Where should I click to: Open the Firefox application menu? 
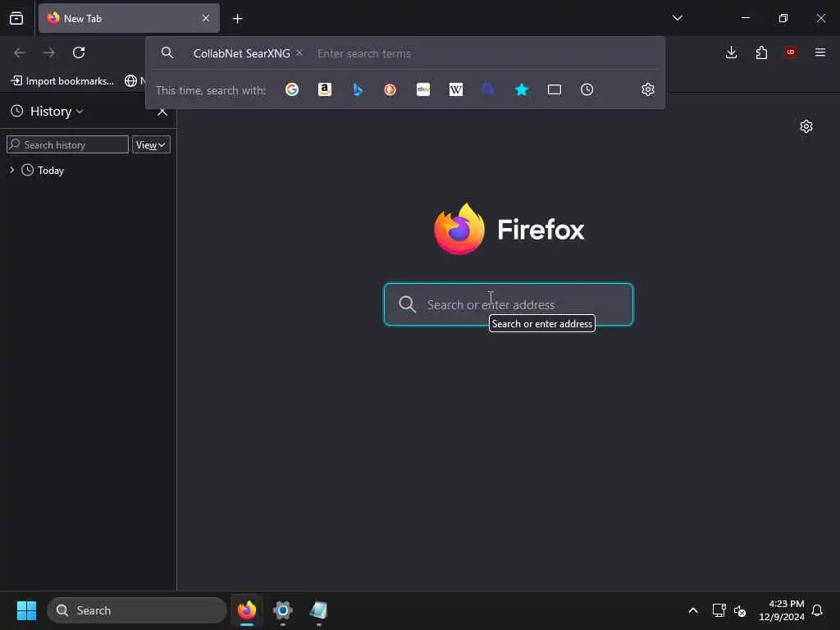[820, 52]
